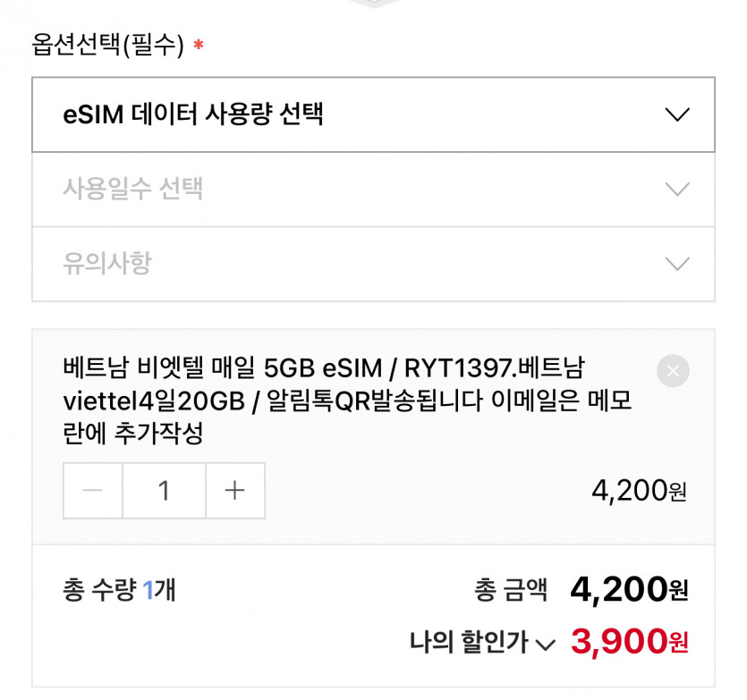Viewport: 747px width, 700px height.
Task: Click the chevron arrow beside 사용일수 선택
Action: [x=677, y=190]
